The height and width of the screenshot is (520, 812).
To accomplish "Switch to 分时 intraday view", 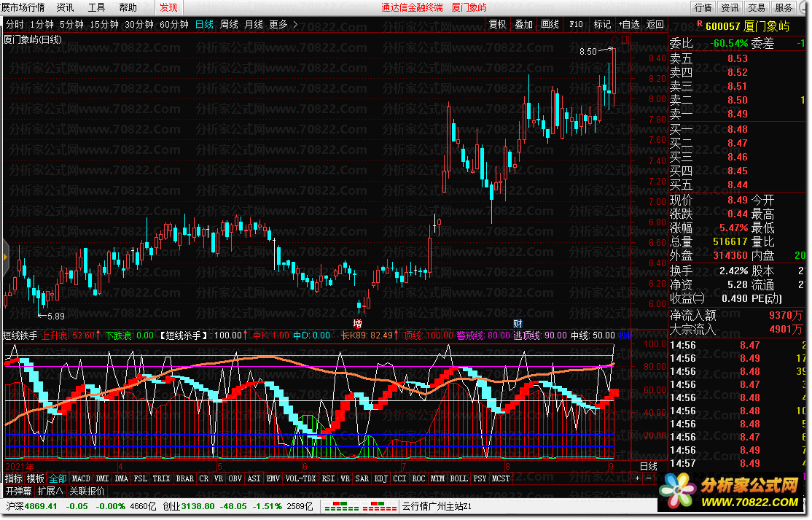I will click(15, 24).
